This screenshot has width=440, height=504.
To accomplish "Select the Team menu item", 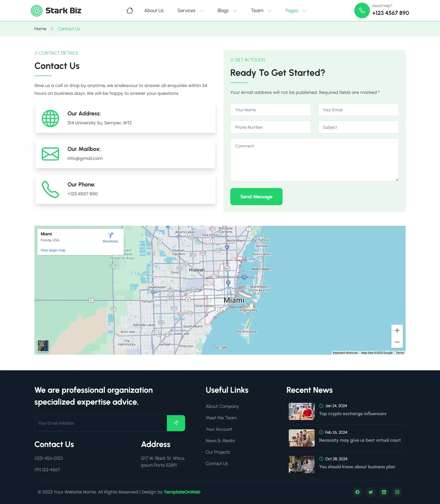I will (257, 11).
